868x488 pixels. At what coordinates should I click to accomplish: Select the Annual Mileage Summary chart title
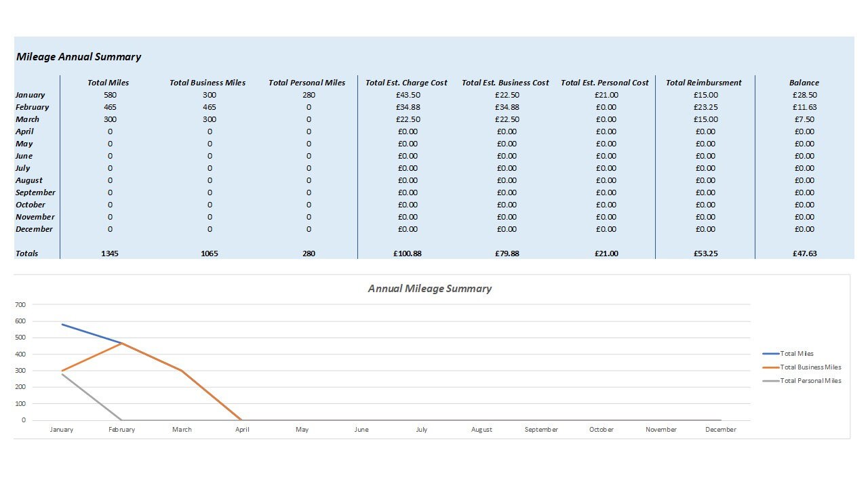(429, 288)
